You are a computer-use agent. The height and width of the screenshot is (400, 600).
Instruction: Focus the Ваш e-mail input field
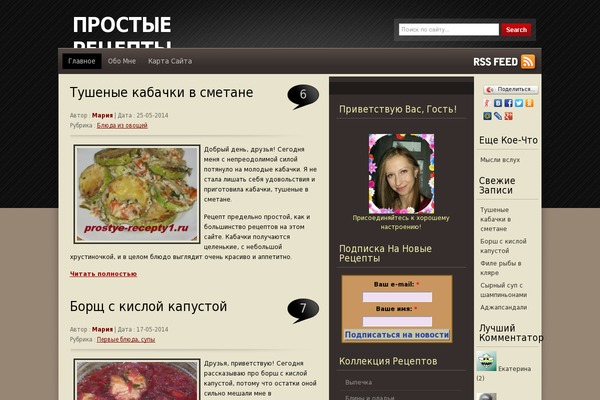[x=397, y=297]
